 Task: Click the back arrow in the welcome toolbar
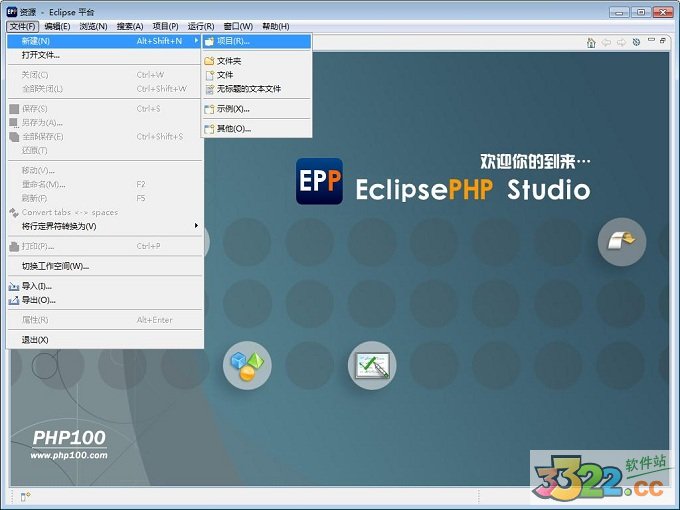click(x=606, y=42)
